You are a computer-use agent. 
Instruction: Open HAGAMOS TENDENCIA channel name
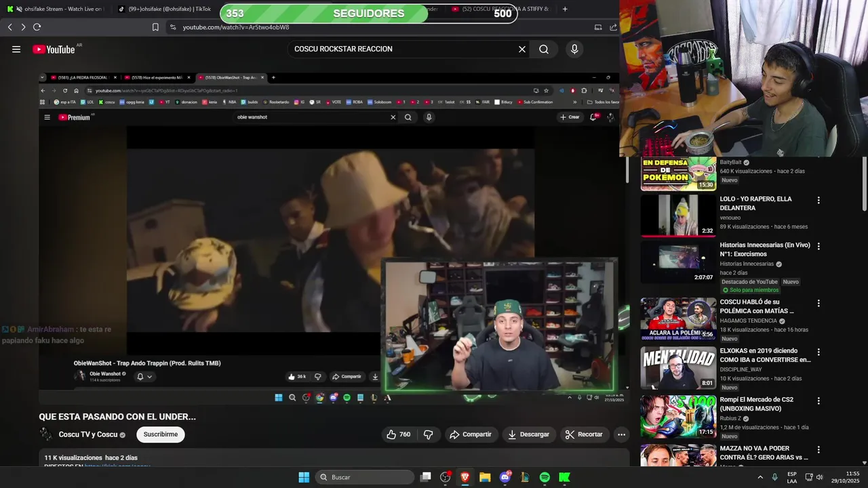[749, 321]
